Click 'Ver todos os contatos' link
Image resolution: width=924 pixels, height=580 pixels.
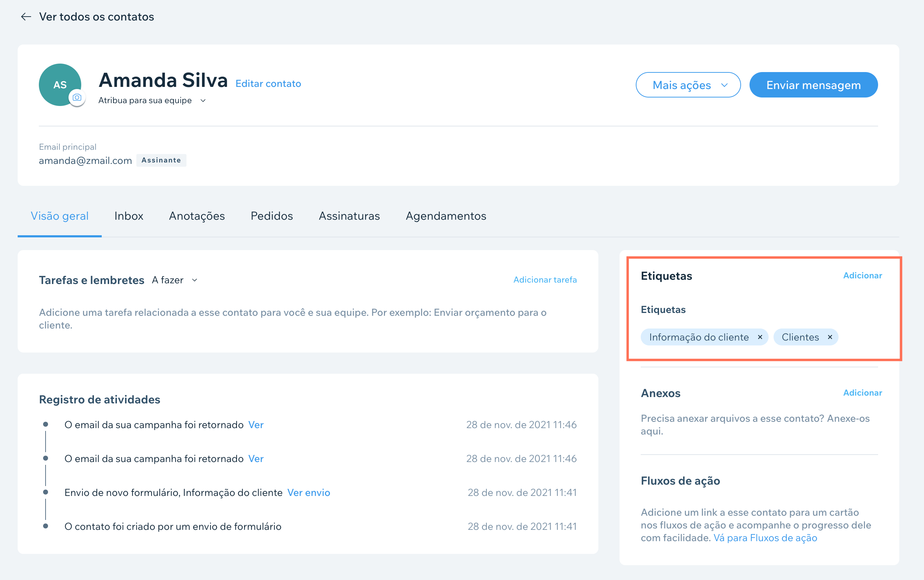[97, 17]
